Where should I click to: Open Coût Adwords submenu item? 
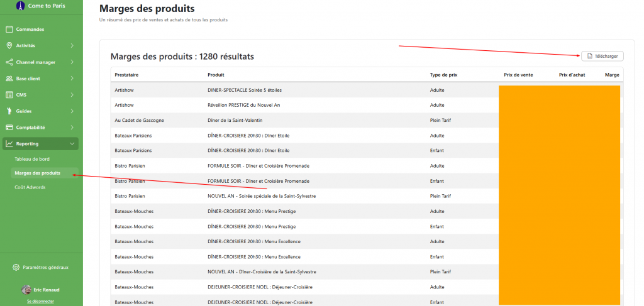30,187
